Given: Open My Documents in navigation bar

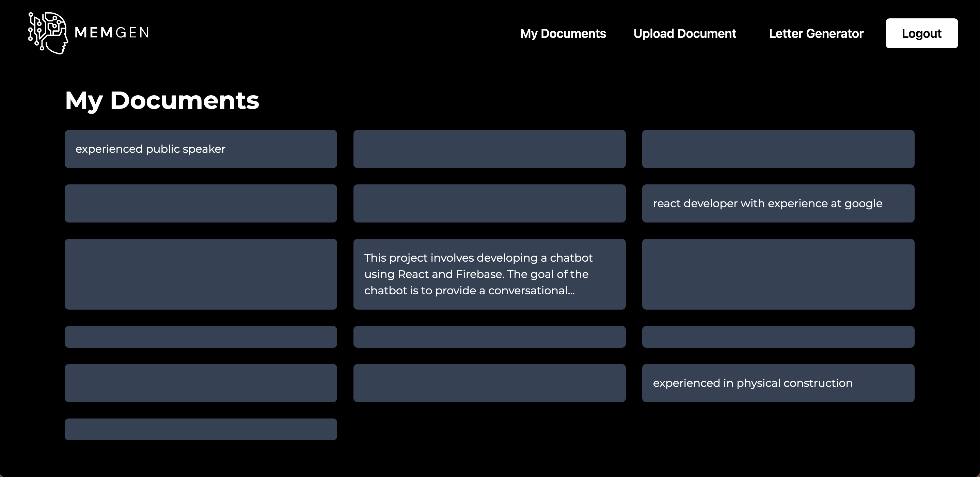Looking at the screenshot, I should click(563, 33).
